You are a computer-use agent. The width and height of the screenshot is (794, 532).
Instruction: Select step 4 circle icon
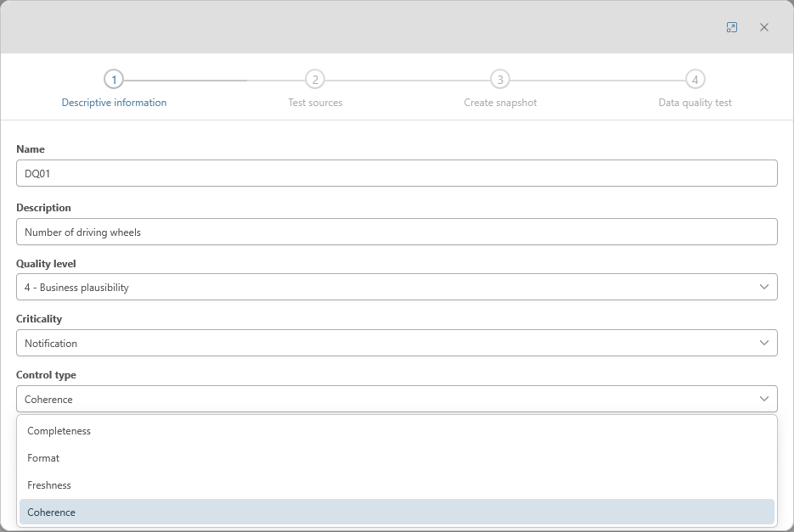[695, 80]
